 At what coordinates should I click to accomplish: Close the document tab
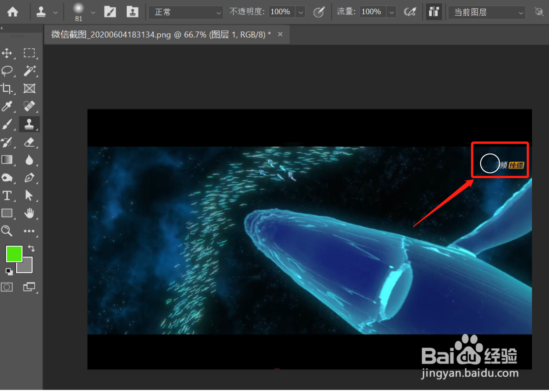[280, 34]
